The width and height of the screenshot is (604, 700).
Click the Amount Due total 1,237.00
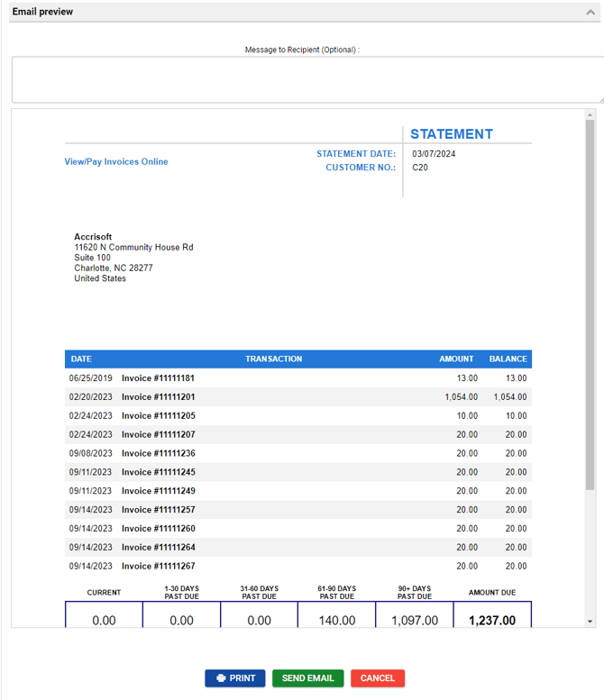[492, 621]
